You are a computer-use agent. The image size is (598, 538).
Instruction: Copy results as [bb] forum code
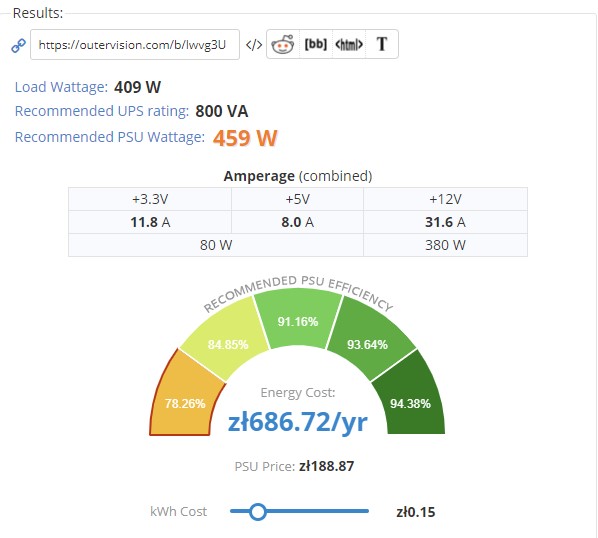[316, 44]
